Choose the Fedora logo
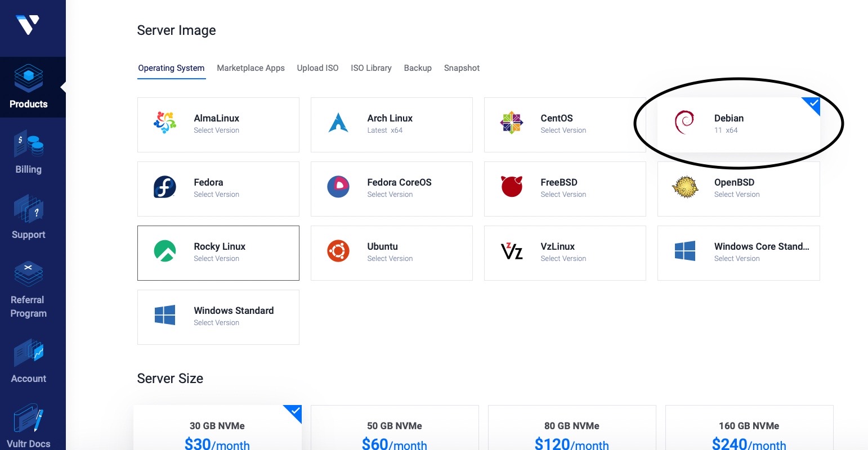This screenshot has height=450, width=868. [165, 187]
